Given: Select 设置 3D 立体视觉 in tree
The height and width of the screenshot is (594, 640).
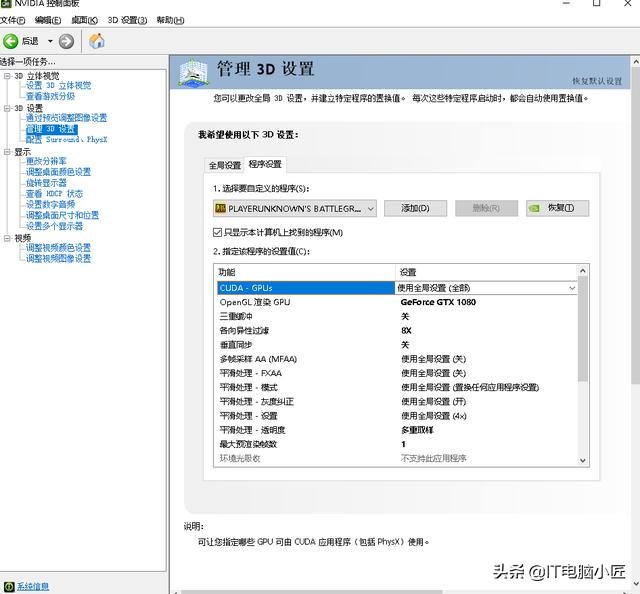Looking at the screenshot, I should point(58,85).
